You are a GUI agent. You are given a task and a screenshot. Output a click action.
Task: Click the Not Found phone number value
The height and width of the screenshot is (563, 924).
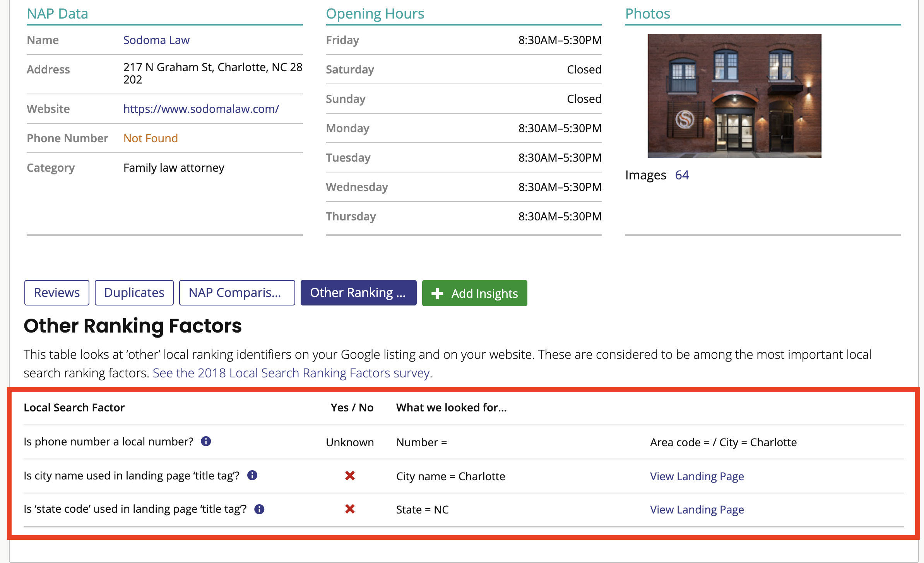[151, 138]
